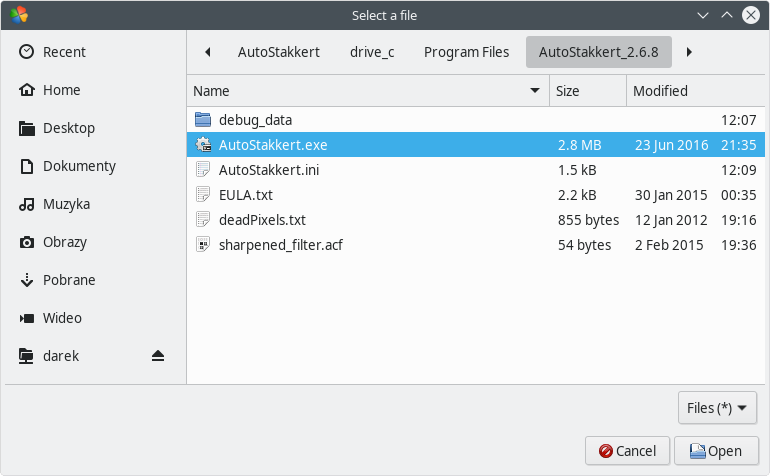Screen dimensions: 770x476
Task: Open the Wideo videos folder
Action: pos(93,318)
